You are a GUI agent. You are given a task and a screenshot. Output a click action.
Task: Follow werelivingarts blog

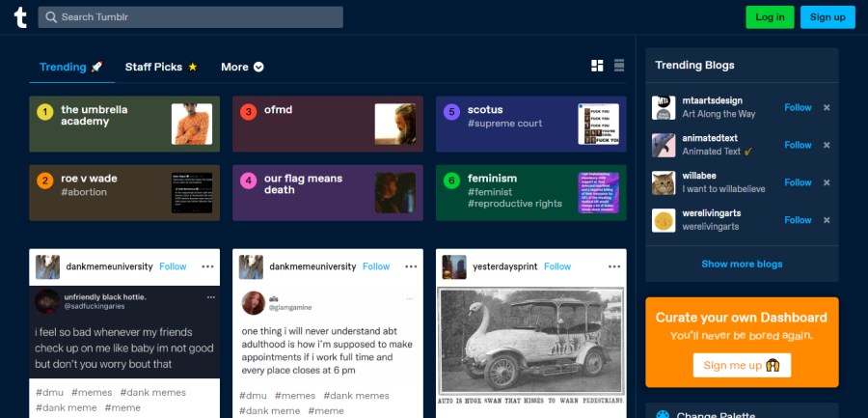coord(798,220)
